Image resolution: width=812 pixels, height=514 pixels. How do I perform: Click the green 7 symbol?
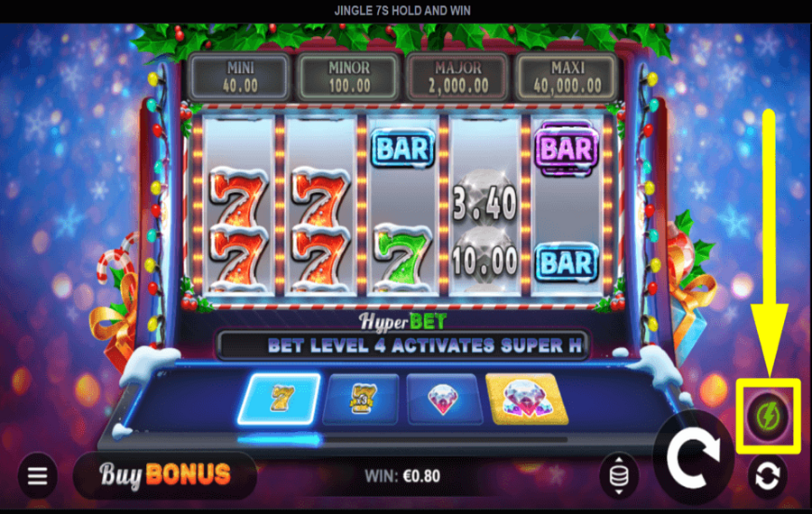click(x=403, y=256)
